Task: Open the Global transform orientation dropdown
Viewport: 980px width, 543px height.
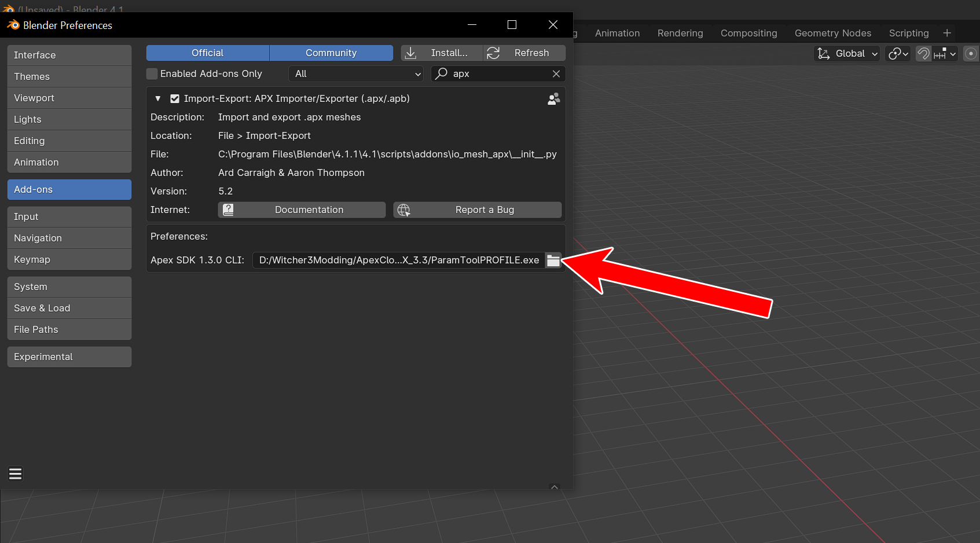Action: [x=847, y=54]
